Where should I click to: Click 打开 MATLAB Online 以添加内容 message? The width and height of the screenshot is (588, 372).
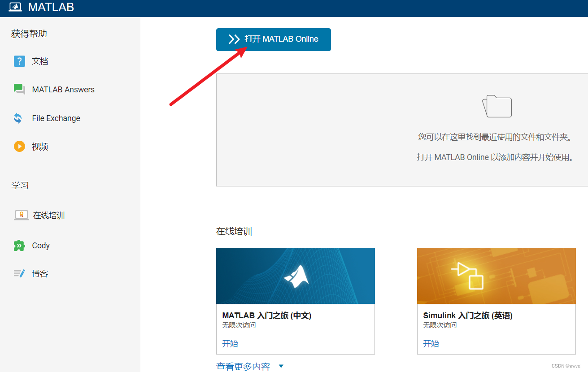click(495, 157)
